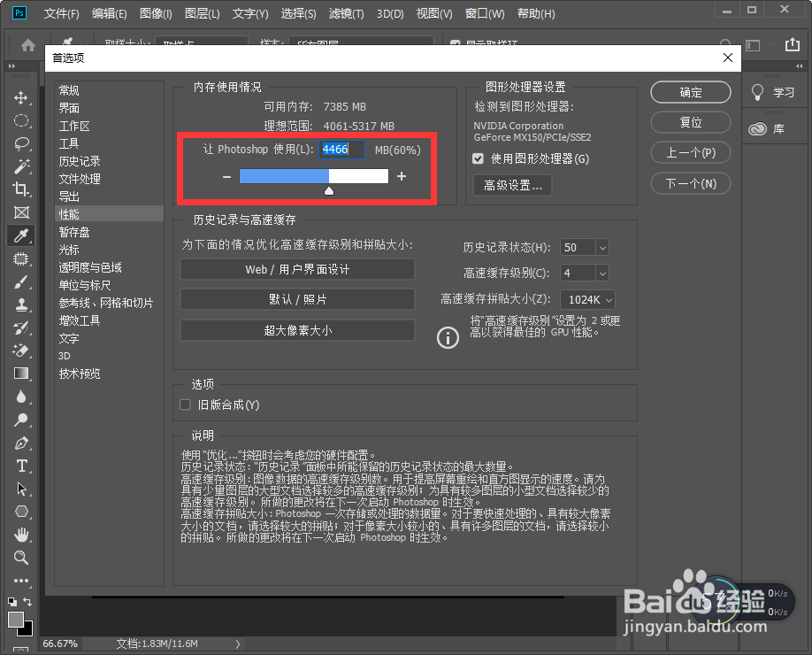Image resolution: width=812 pixels, height=655 pixels.
Task: Select the Hand tool
Action: tap(20, 535)
